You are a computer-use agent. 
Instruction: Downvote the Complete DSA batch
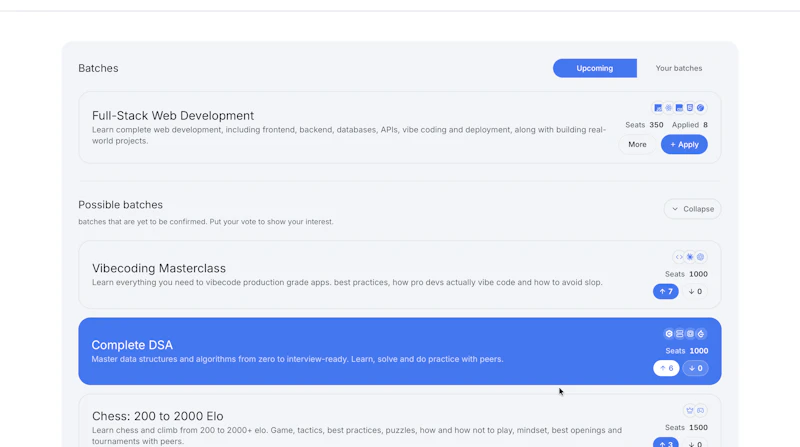(695, 368)
